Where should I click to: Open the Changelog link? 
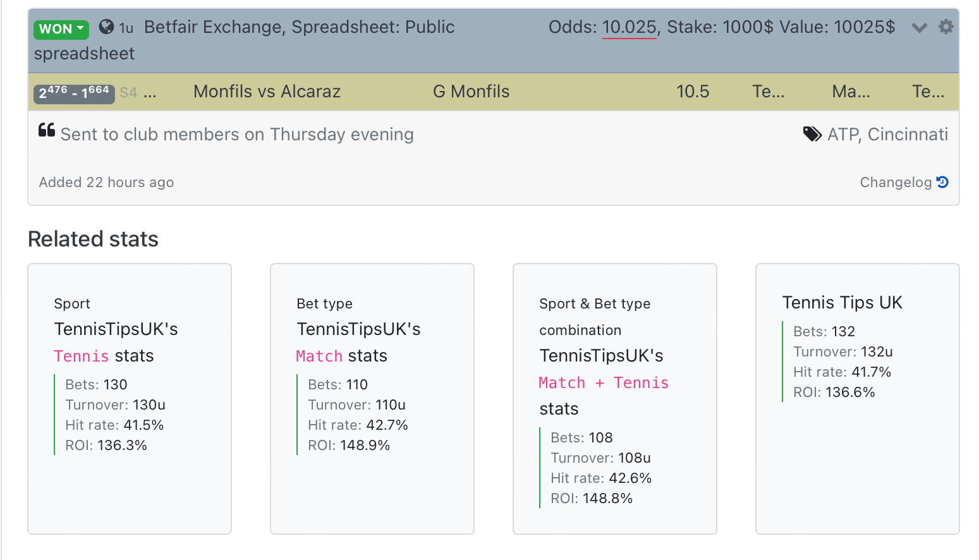pyautogui.click(x=896, y=182)
